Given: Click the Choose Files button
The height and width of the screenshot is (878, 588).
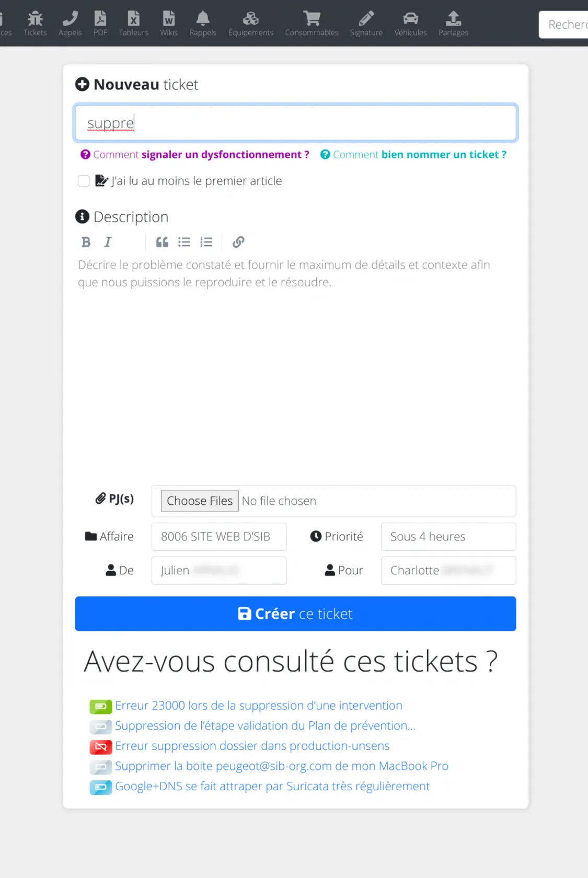Looking at the screenshot, I should pyautogui.click(x=200, y=501).
